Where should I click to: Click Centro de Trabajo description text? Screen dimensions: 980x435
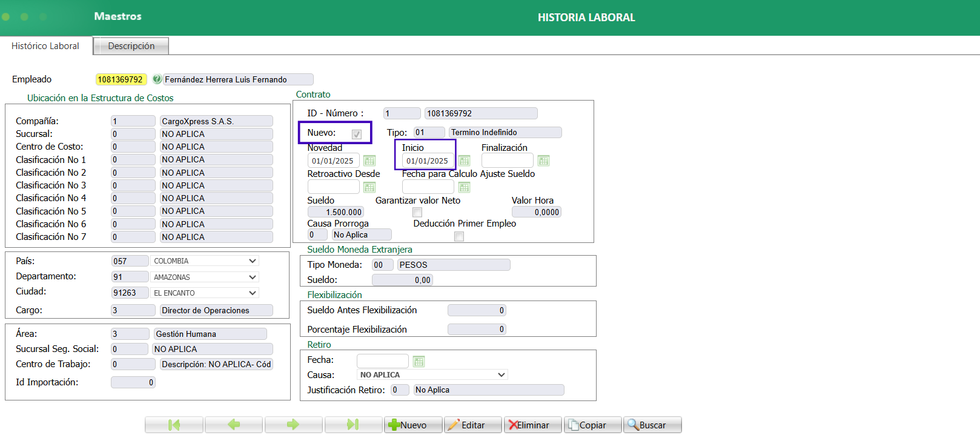(216, 364)
